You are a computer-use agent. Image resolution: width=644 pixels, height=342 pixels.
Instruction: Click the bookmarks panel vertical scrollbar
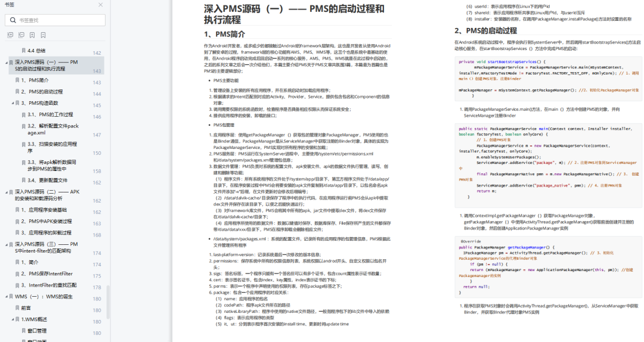click(109, 302)
